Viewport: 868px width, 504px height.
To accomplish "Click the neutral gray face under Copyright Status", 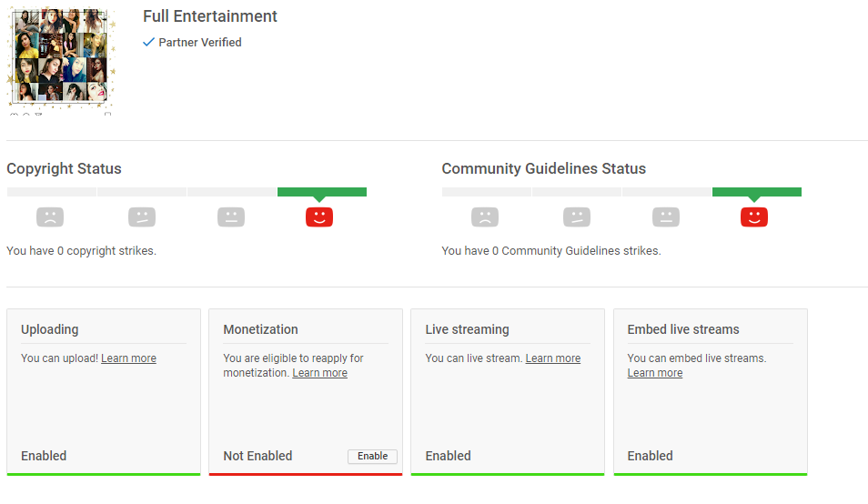I will [x=231, y=217].
